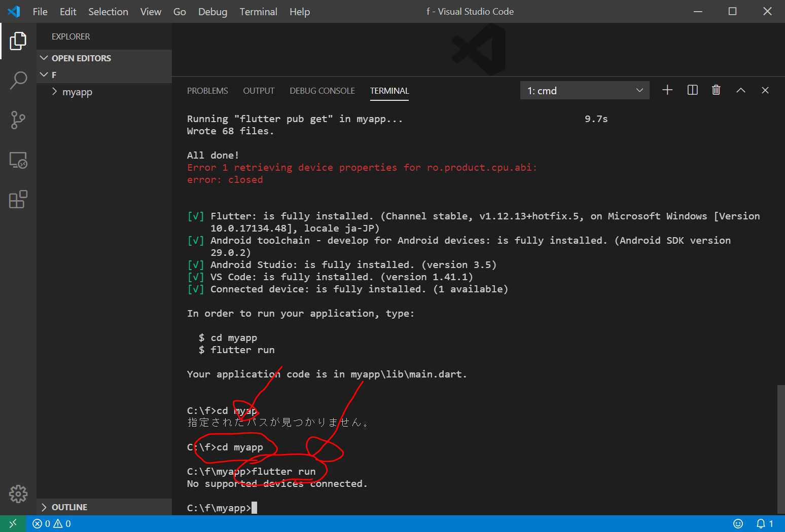Switch to the DEBUG CONSOLE tab

(x=322, y=91)
